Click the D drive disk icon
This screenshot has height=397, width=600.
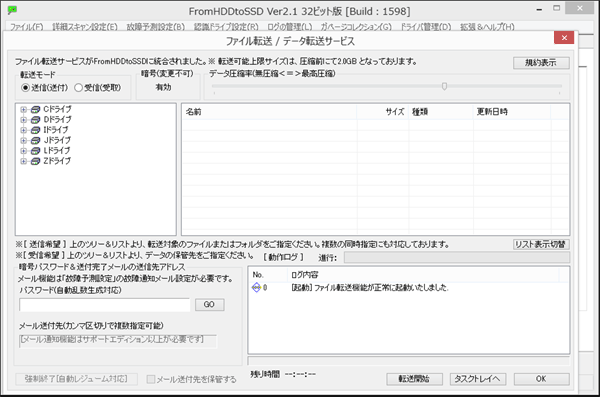click(x=35, y=120)
